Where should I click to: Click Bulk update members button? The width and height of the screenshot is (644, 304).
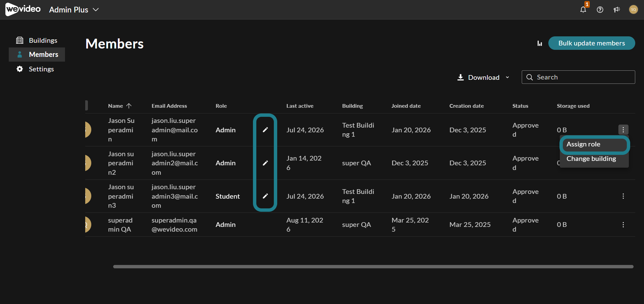click(591, 43)
